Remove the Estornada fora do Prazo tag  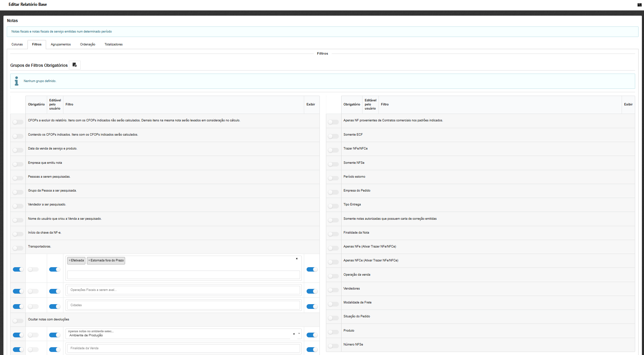pos(89,260)
